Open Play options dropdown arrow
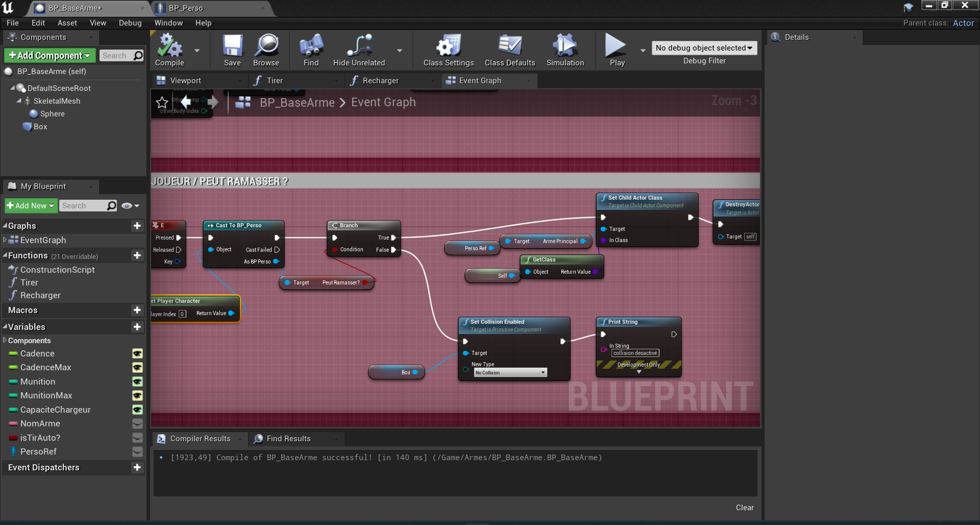The image size is (980, 525). (643, 51)
